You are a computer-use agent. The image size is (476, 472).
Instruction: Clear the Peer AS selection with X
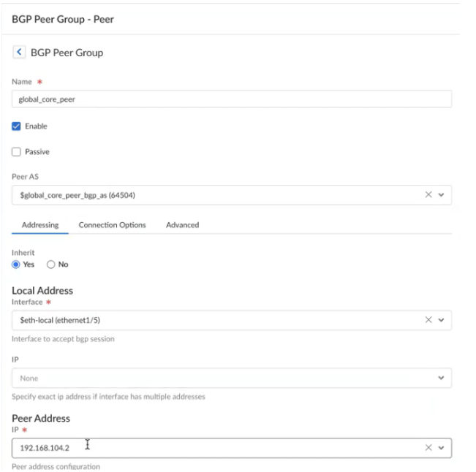click(x=429, y=196)
